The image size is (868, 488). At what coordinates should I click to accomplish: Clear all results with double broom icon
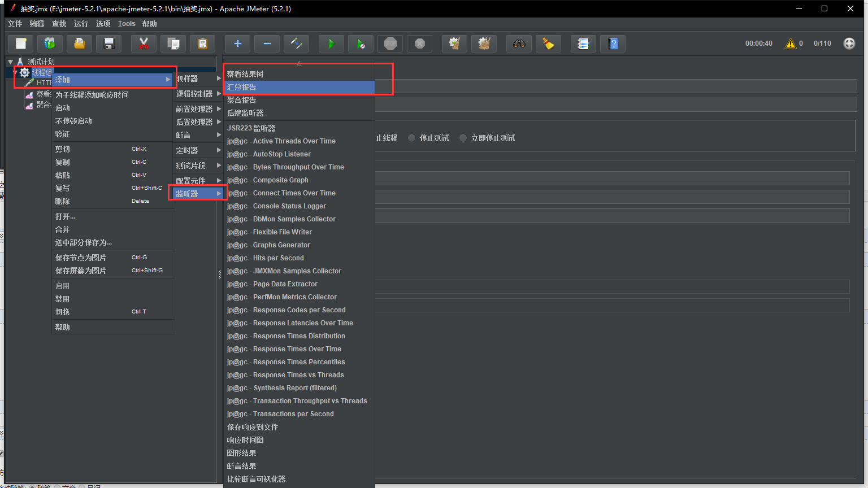pyautogui.click(x=484, y=43)
